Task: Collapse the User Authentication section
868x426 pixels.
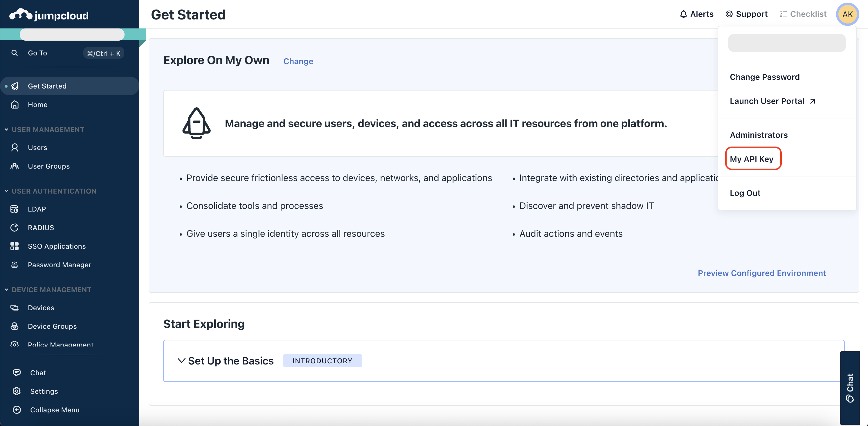Action: coord(6,191)
